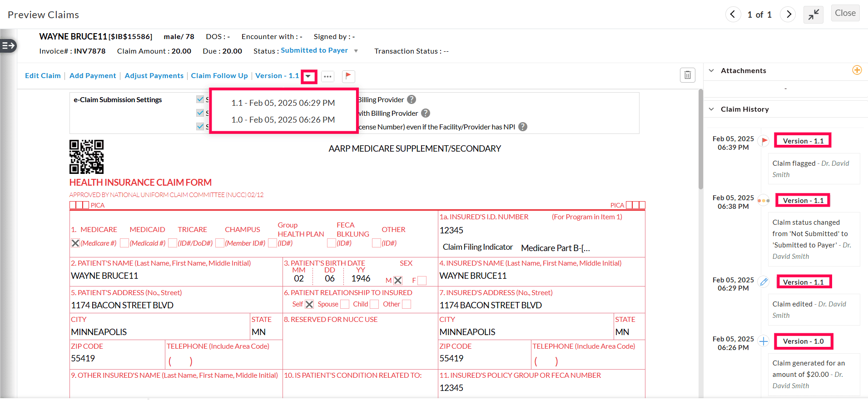Screen dimensions: 868x400
Task: Open the left sidebar menu toggle
Action: tap(8, 45)
